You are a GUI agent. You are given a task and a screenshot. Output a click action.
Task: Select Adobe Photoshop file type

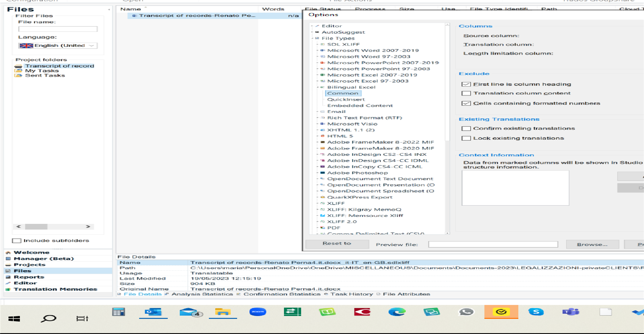pyautogui.click(x=357, y=173)
